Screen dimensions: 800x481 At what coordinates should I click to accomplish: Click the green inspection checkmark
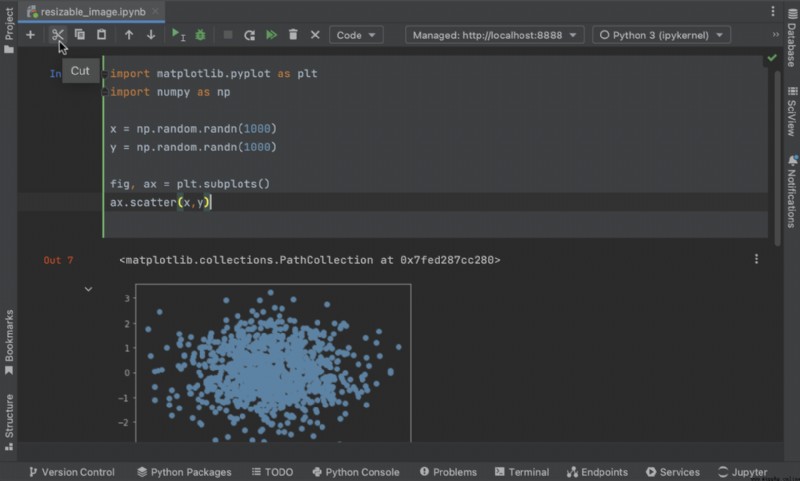772,58
